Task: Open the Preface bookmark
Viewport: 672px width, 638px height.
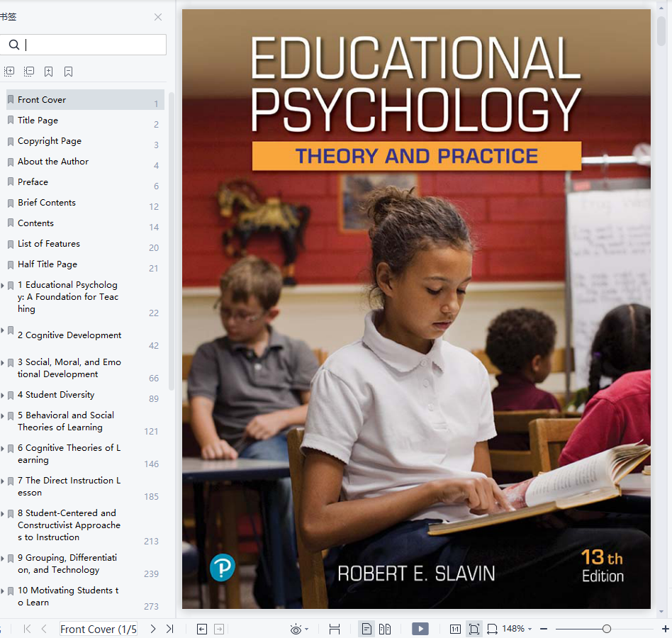Action: pos(85,181)
